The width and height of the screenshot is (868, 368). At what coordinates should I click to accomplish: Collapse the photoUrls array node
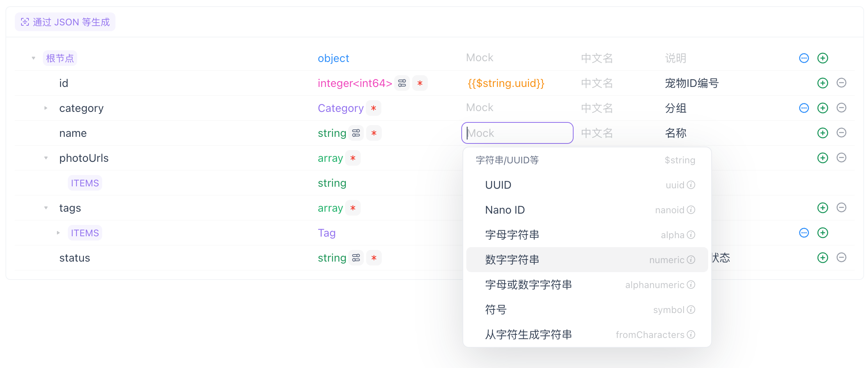(46, 158)
